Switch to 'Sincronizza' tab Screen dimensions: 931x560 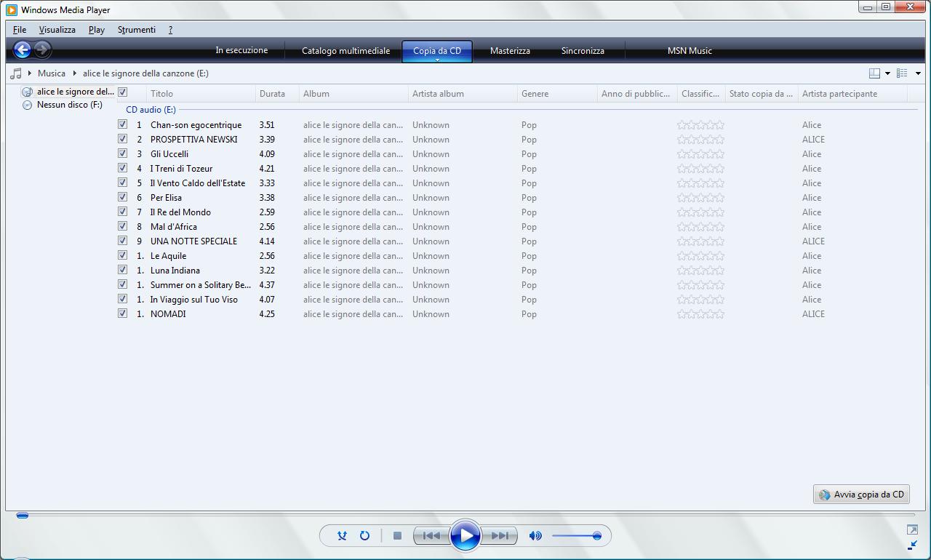tap(583, 51)
